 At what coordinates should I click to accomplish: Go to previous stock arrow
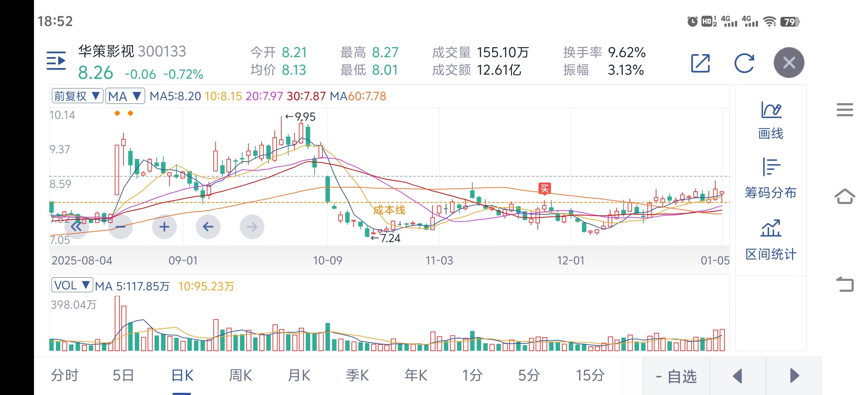point(738,376)
